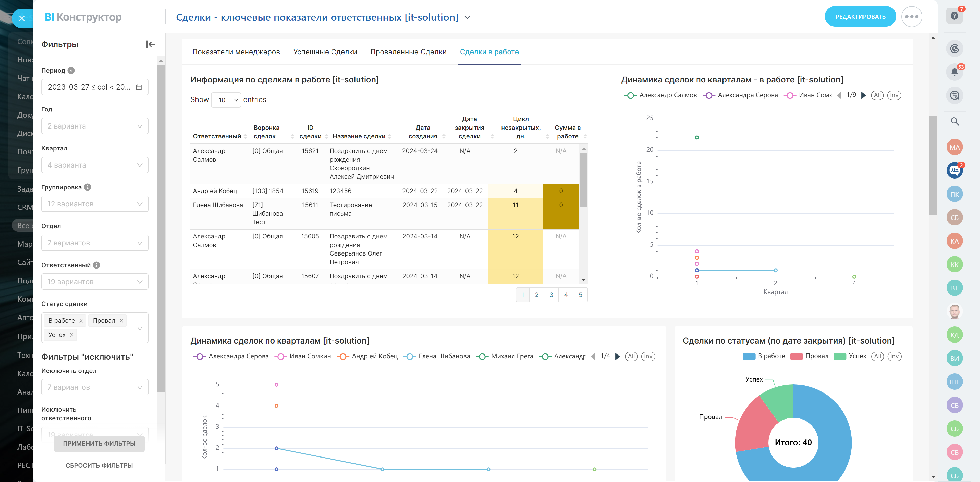Remove the "Провал" status tag
The image size is (980, 482).
tap(121, 321)
